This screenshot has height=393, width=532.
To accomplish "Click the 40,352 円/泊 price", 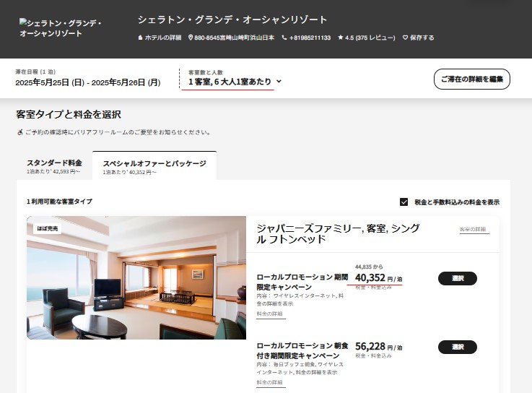I will [379, 278].
